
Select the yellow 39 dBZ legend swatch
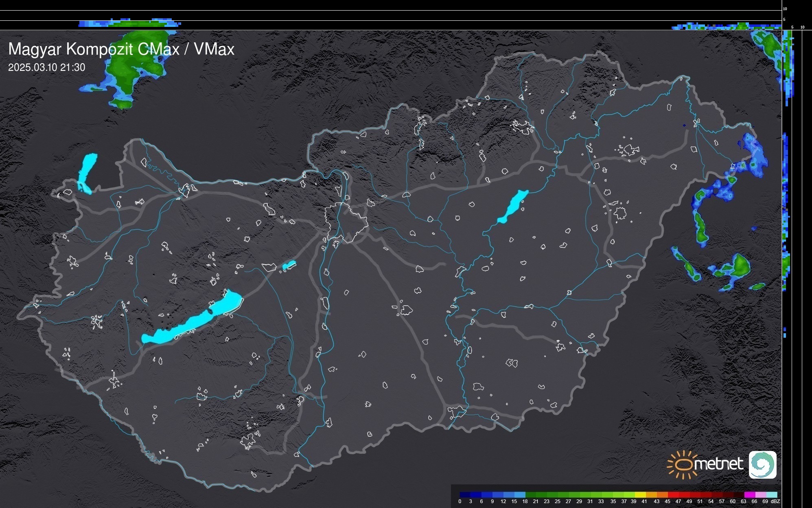pos(640,495)
